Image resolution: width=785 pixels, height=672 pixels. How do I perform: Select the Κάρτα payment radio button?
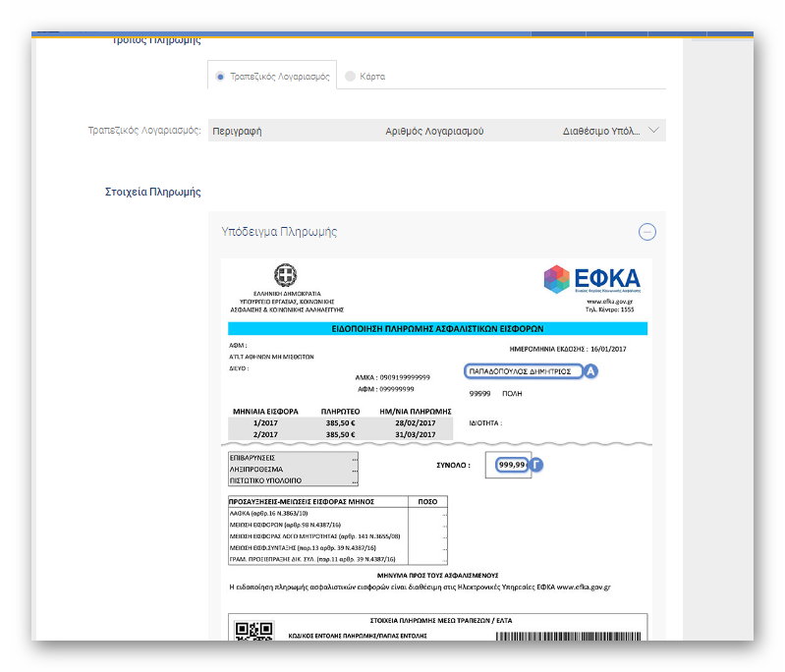tap(351, 76)
